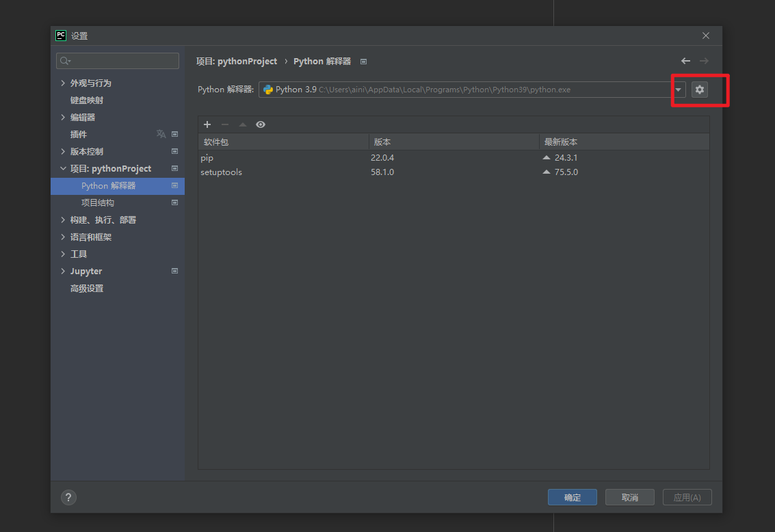Open the Python interpreter dropdown
775x532 pixels.
point(678,90)
